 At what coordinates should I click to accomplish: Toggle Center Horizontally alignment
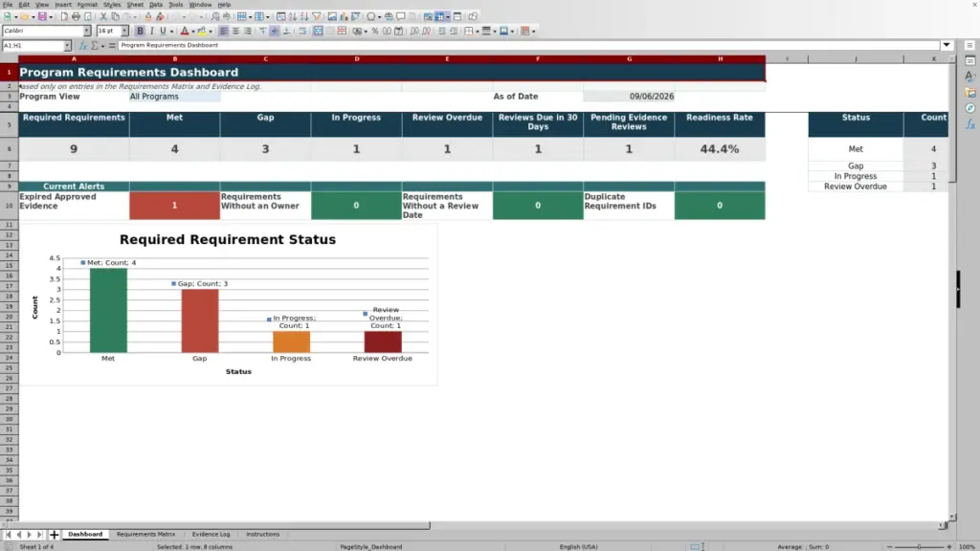click(235, 31)
